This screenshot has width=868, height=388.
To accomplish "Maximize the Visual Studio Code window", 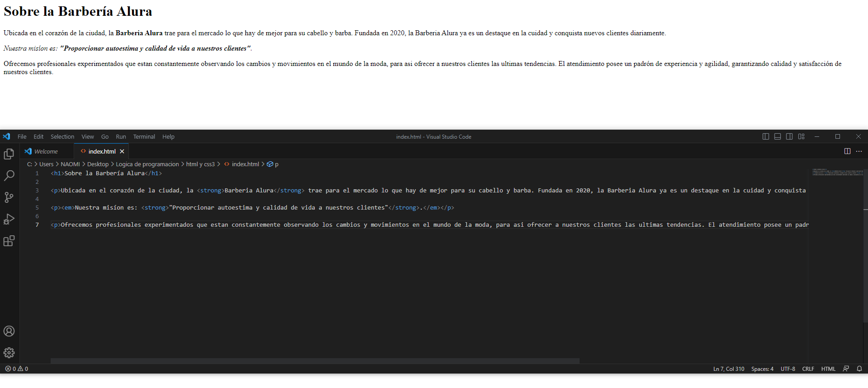I will 838,136.
